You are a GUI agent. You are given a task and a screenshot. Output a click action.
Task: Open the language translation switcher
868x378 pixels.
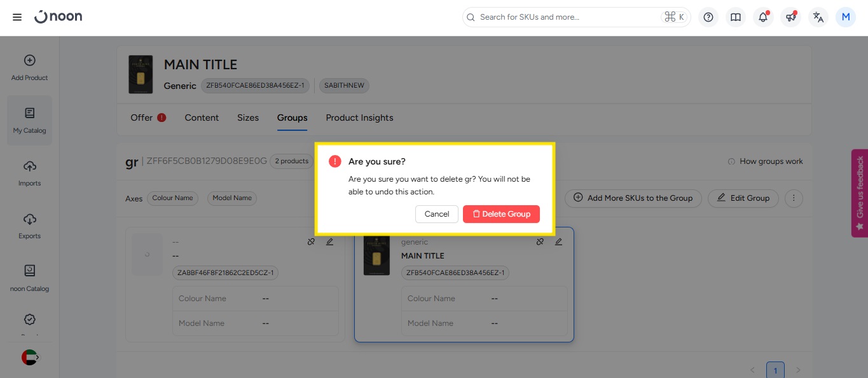click(x=818, y=17)
